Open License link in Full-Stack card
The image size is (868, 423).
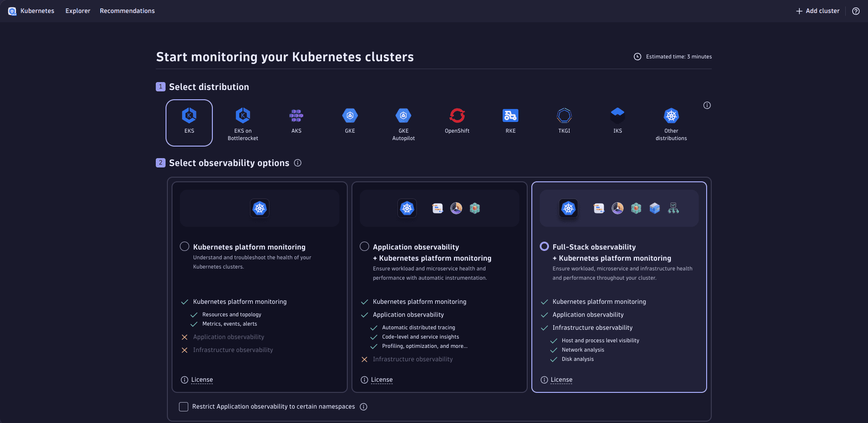point(562,380)
